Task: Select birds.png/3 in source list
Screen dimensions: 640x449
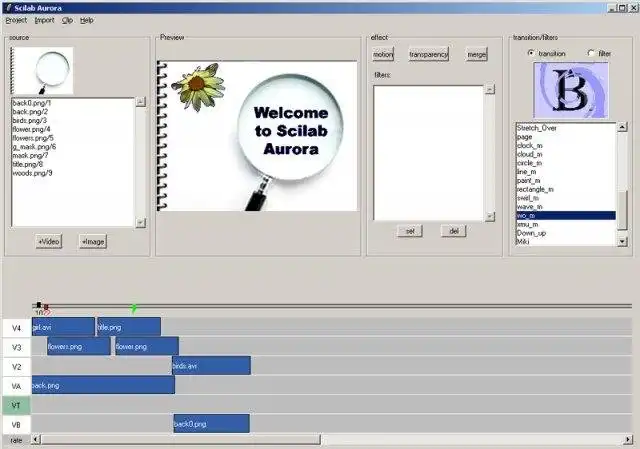Action: [x=30, y=120]
